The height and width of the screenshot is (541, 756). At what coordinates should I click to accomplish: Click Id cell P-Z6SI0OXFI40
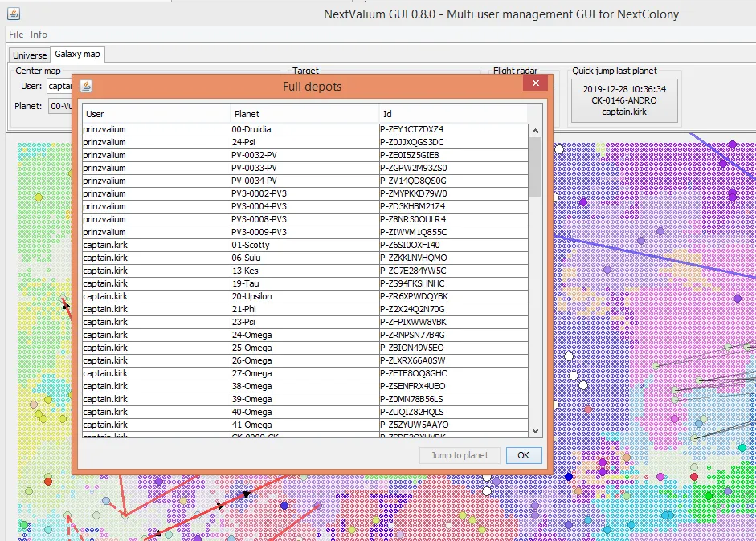click(453, 245)
